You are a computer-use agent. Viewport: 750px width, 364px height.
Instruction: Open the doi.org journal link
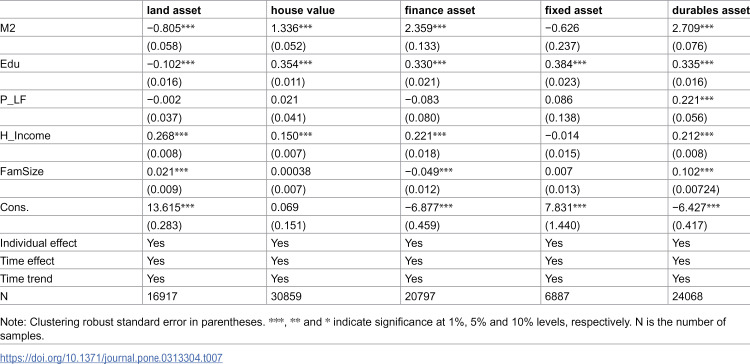point(111,357)
